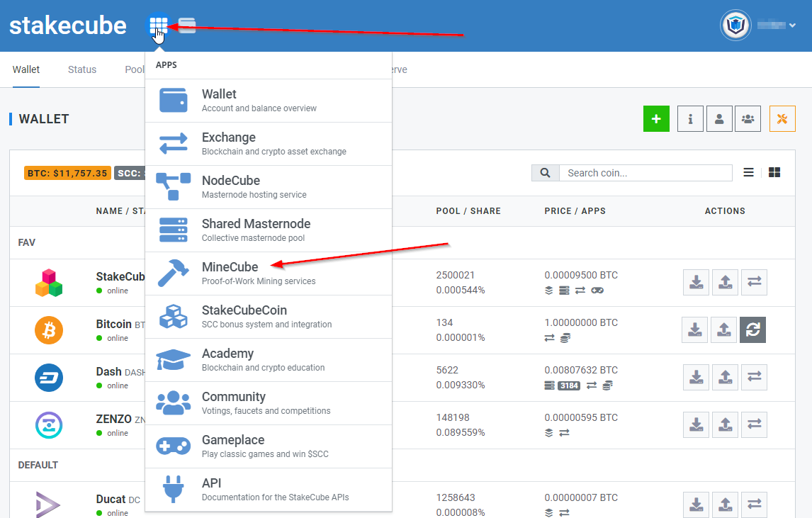Click ZENZO withdraw button

pyautogui.click(x=725, y=424)
